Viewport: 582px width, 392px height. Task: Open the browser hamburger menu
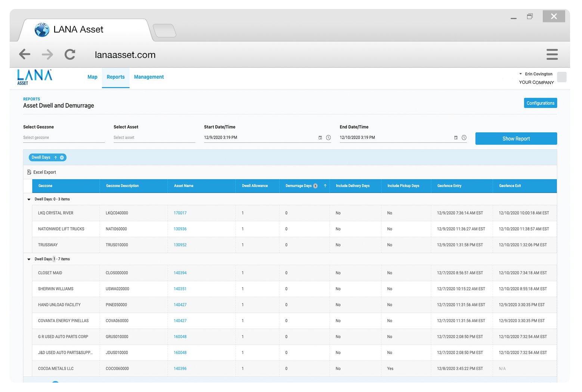[552, 55]
